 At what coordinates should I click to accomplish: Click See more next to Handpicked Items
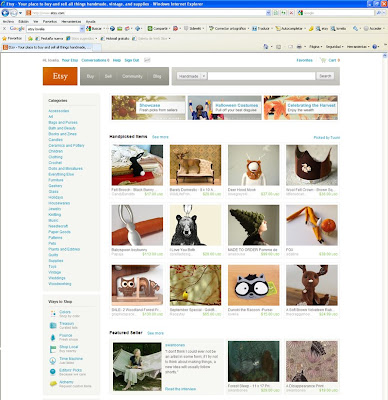pyautogui.click(x=160, y=137)
